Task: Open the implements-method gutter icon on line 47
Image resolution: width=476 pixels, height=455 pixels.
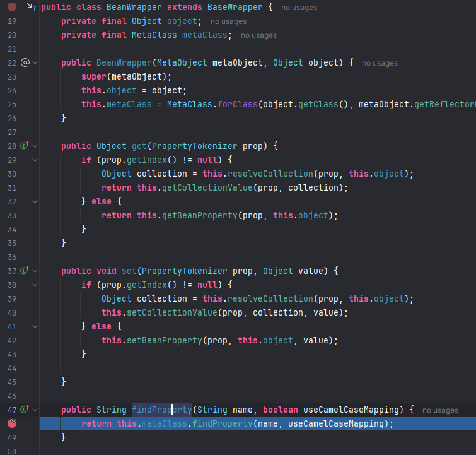Action: coord(25,410)
